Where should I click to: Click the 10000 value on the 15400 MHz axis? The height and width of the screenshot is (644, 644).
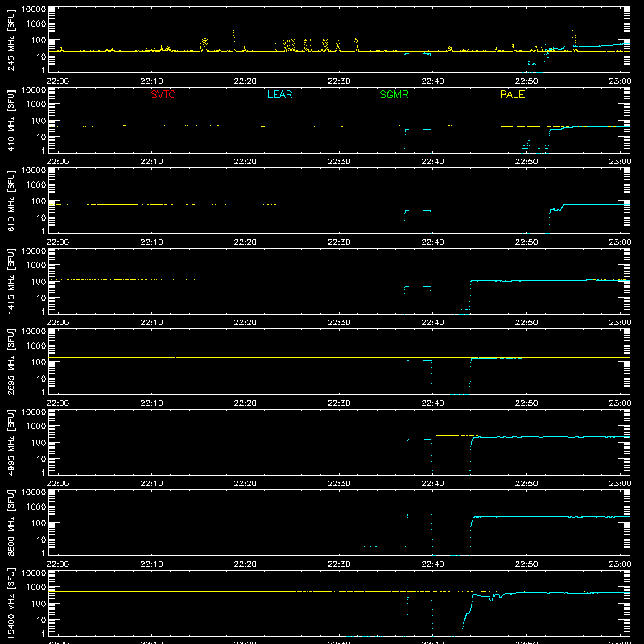[x=34, y=573]
